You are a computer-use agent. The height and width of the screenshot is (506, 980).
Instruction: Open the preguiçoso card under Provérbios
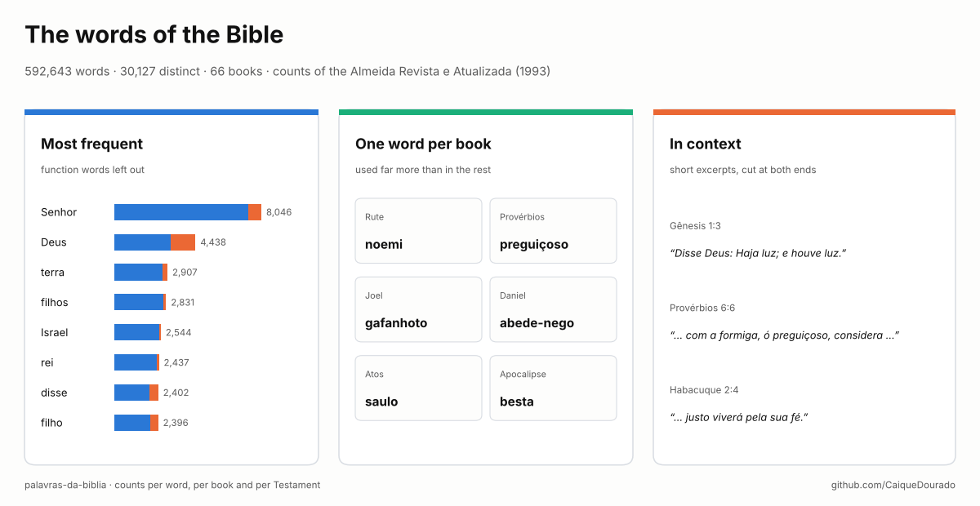click(553, 231)
